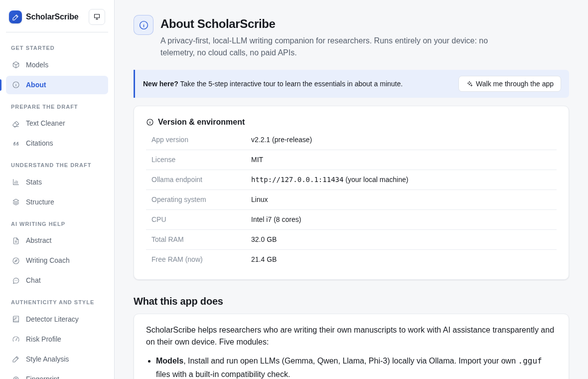
Task: Click the layers icon for Structure
Action: (x=16, y=202)
